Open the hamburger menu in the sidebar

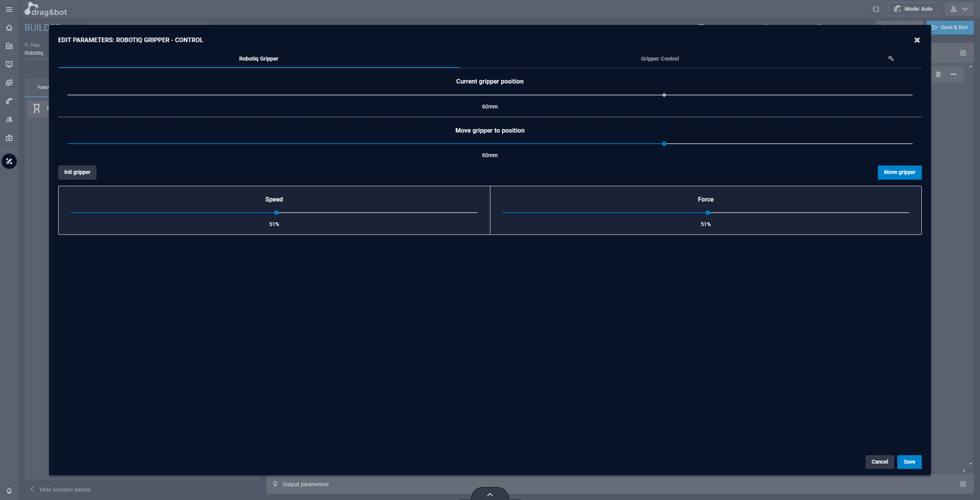9,10
